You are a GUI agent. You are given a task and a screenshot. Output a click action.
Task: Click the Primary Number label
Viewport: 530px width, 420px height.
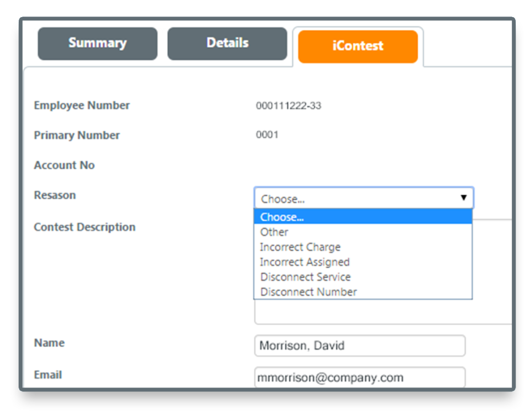point(77,135)
